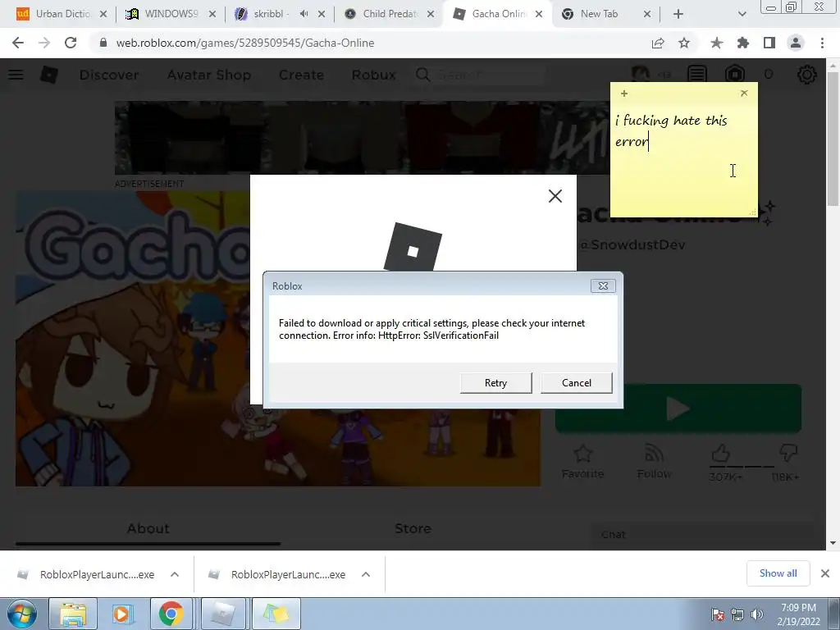This screenshot has height=630, width=840.
Task: Open Robux in Roblox navigation
Action: [373, 75]
